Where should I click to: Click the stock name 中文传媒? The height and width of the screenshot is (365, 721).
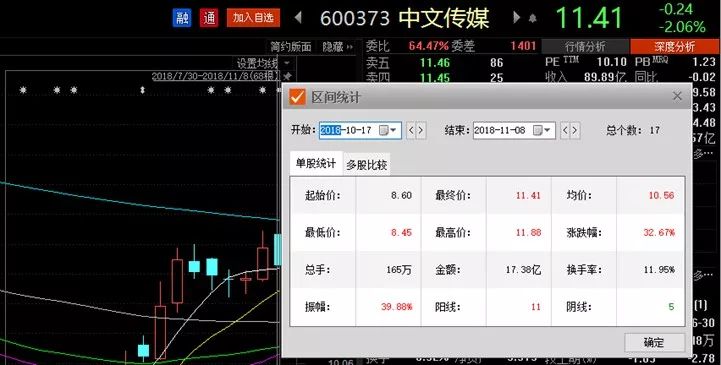(444, 18)
